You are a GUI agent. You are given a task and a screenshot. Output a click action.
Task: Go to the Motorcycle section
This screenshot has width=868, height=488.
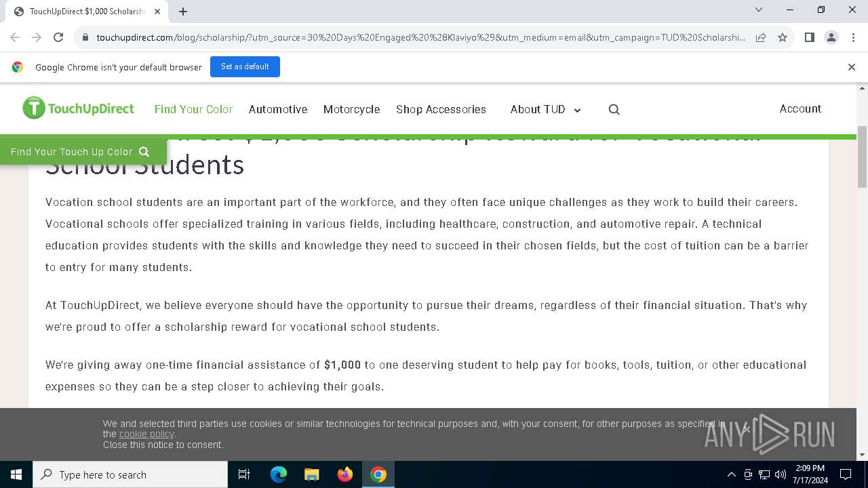[x=351, y=109]
